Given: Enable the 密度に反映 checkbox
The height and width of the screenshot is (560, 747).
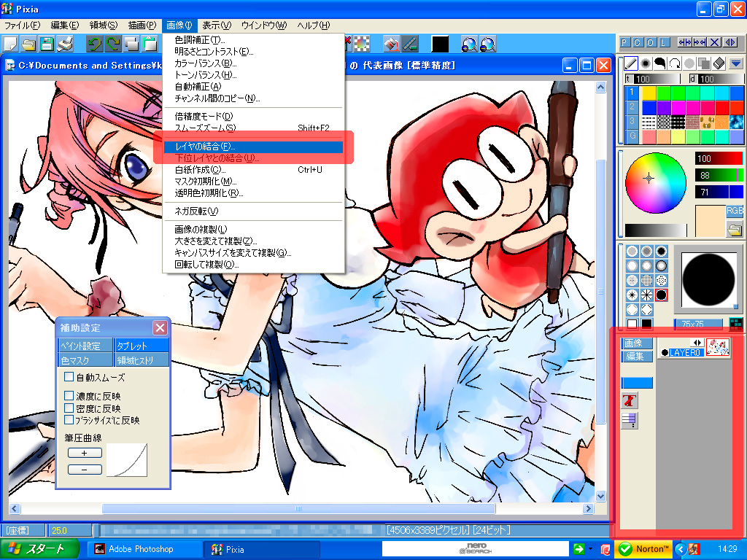Looking at the screenshot, I should pyautogui.click(x=69, y=408).
